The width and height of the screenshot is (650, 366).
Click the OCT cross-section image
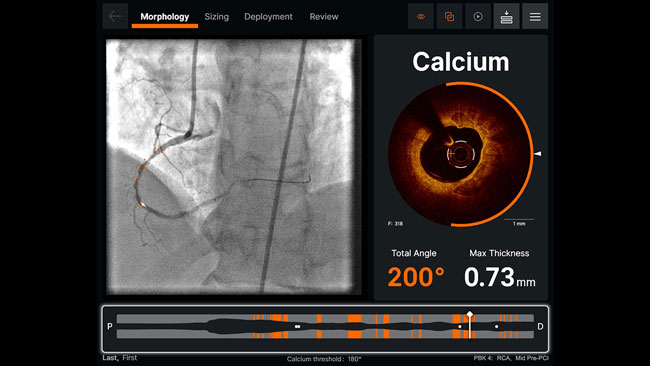460,154
